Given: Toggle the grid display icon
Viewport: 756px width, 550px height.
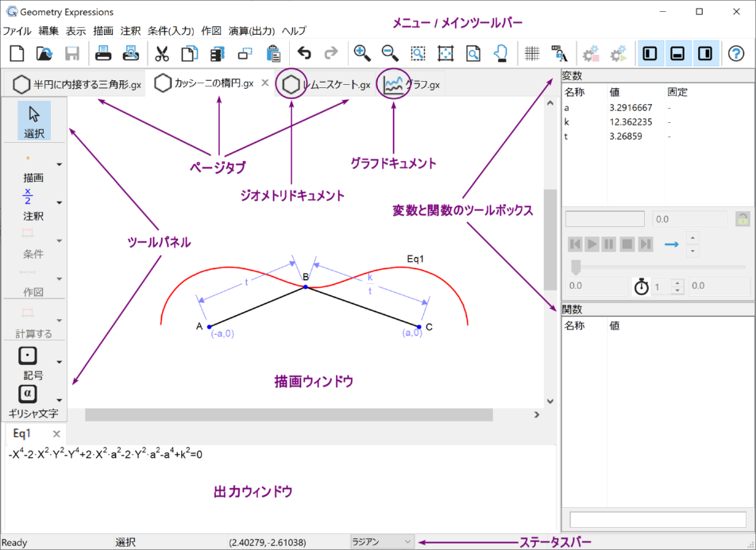Looking at the screenshot, I should 531,54.
